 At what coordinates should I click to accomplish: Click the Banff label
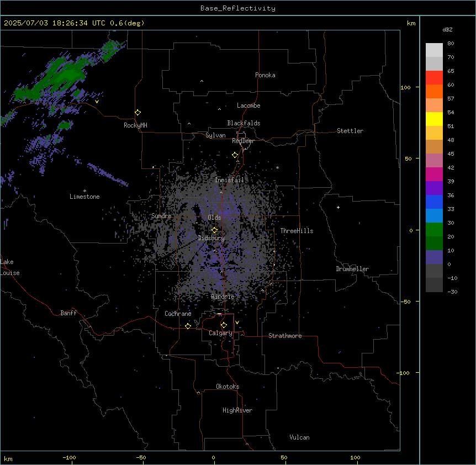coord(68,313)
